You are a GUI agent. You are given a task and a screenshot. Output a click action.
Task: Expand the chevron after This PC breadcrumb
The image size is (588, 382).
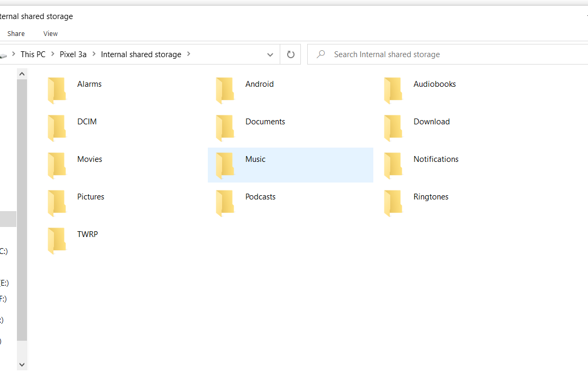[53, 54]
